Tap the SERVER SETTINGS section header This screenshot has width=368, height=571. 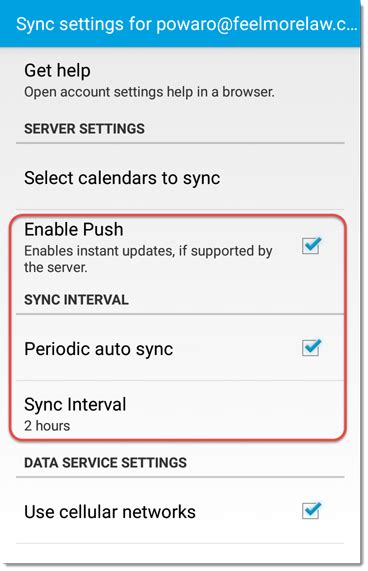pyautogui.click(x=84, y=129)
